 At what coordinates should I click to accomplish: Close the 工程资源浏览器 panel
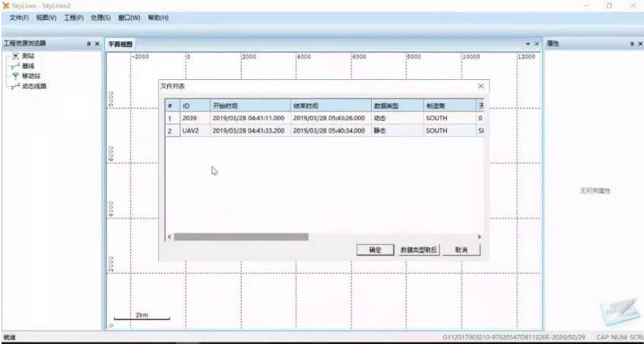click(97, 44)
